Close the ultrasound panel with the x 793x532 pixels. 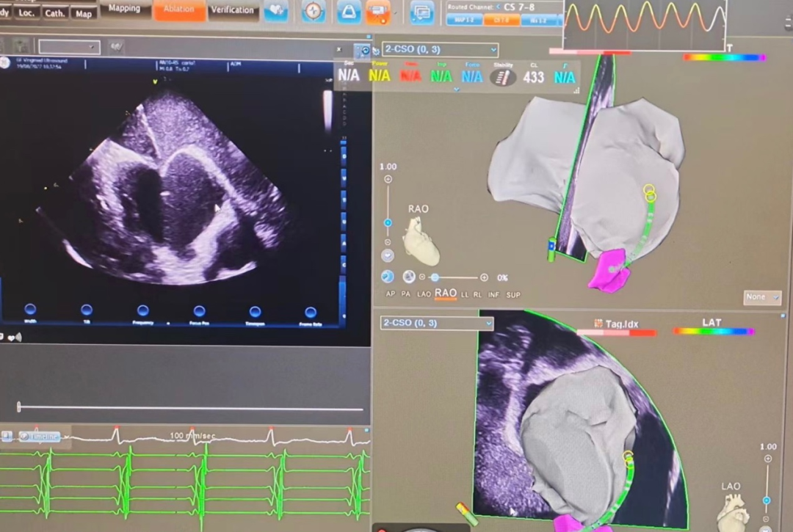pos(338,49)
